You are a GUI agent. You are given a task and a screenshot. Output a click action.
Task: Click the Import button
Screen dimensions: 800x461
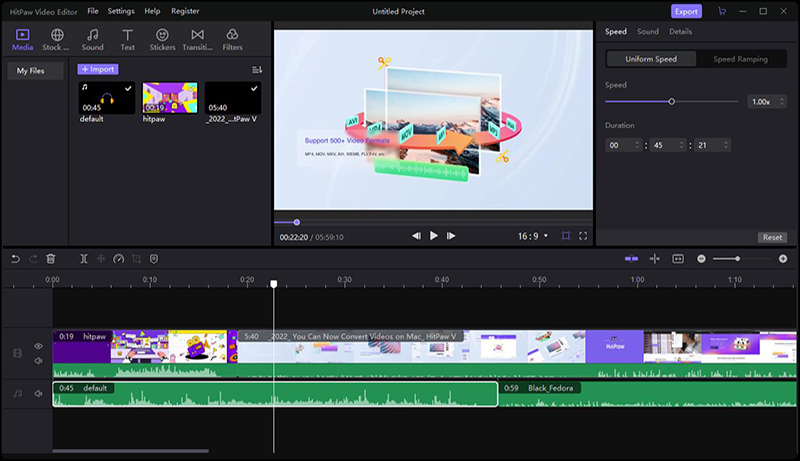coord(98,69)
